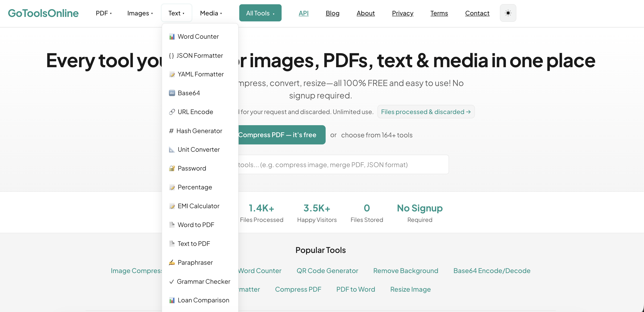Click the writing hand icon beside Paraphraser

point(172,262)
